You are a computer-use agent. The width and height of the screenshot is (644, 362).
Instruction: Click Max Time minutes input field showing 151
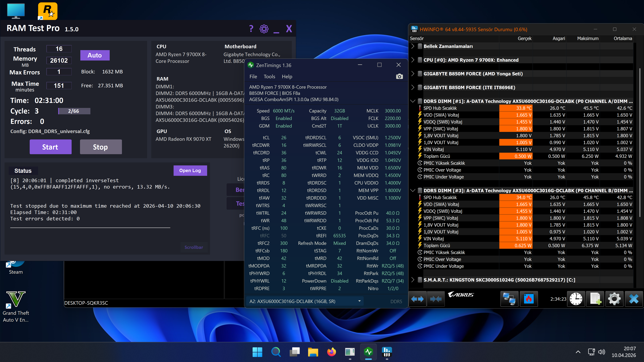coord(59,85)
